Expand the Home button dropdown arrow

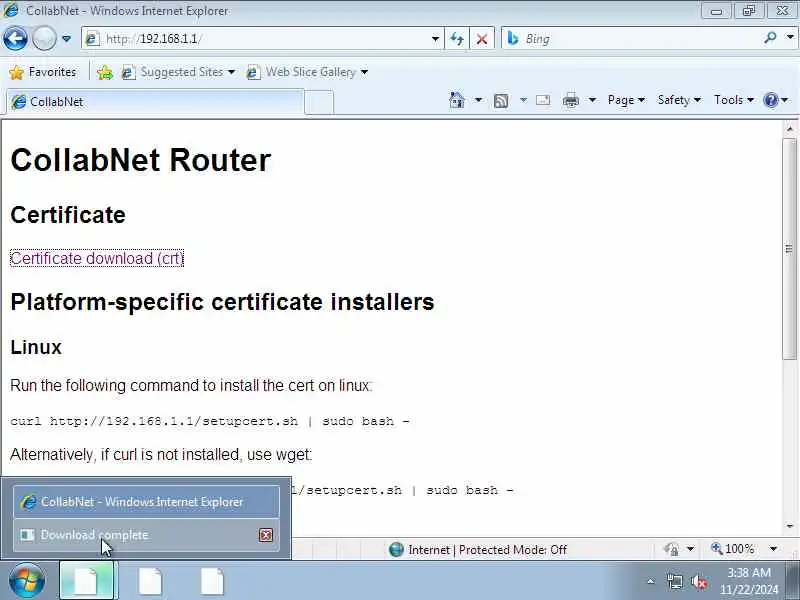pyautogui.click(x=478, y=100)
